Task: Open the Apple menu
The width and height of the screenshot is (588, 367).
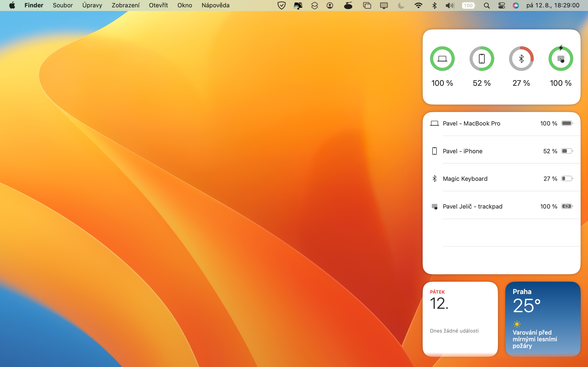Action: pyautogui.click(x=12, y=5)
